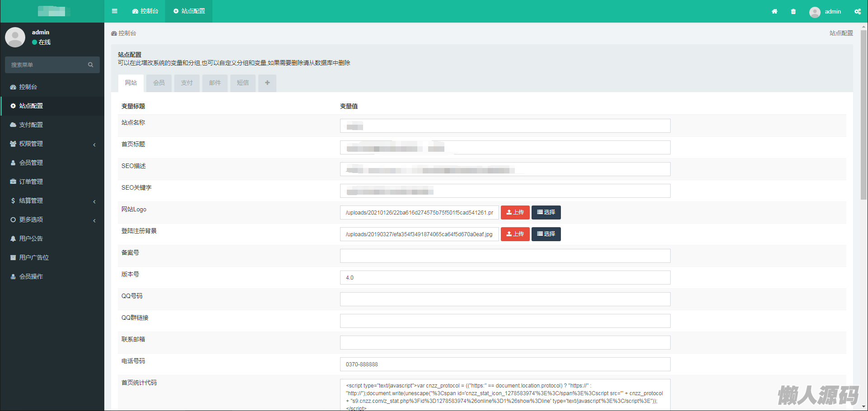Click the plus tab to add group

[x=267, y=83]
